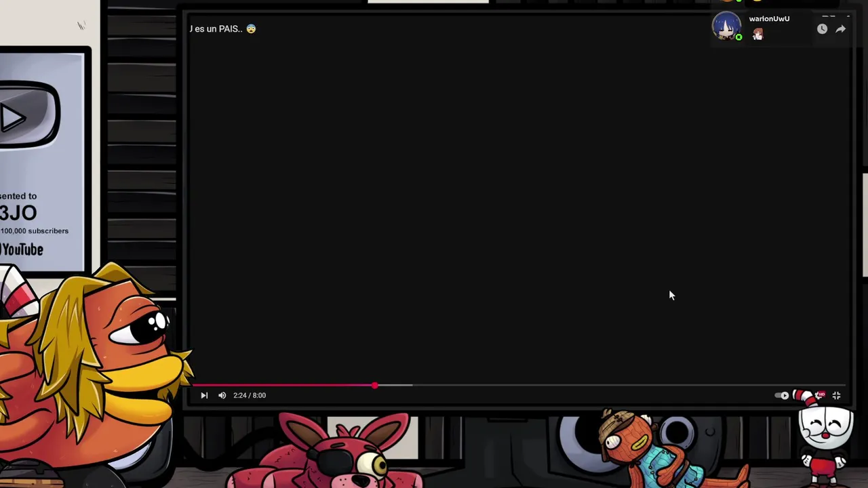Viewport: 868px width, 488px height.
Task: Toggle the autoplay switch
Action: [x=782, y=395]
